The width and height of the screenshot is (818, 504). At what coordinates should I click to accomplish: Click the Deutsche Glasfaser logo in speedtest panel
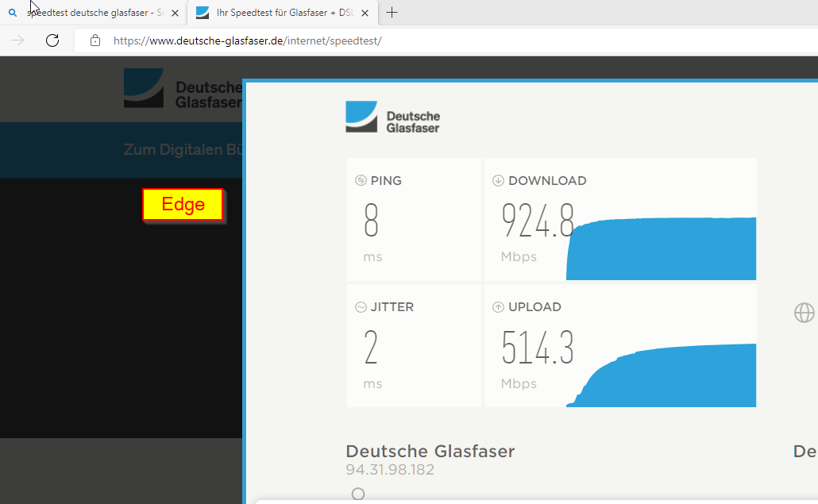392,117
